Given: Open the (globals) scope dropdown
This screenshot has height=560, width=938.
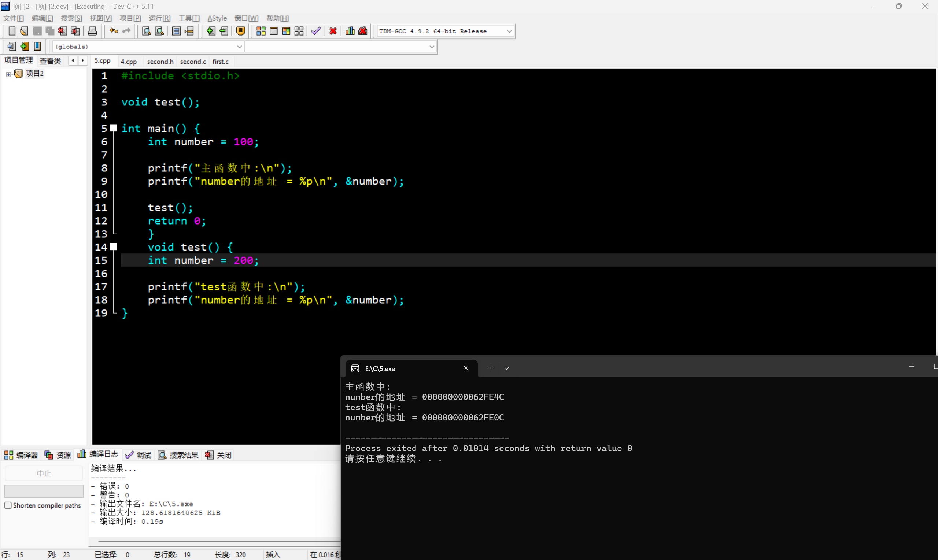Looking at the screenshot, I should (x=239, y=47).
